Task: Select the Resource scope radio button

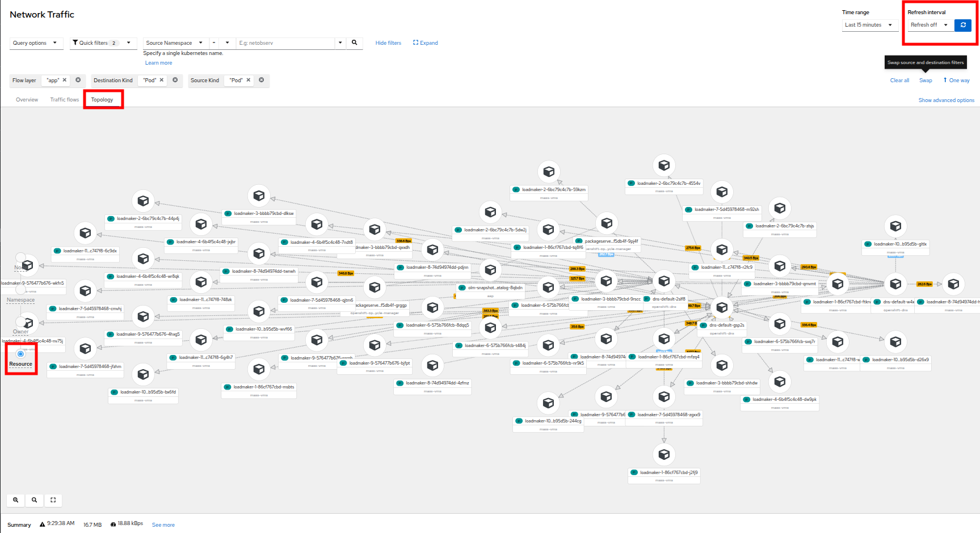Action: point(20,354)
